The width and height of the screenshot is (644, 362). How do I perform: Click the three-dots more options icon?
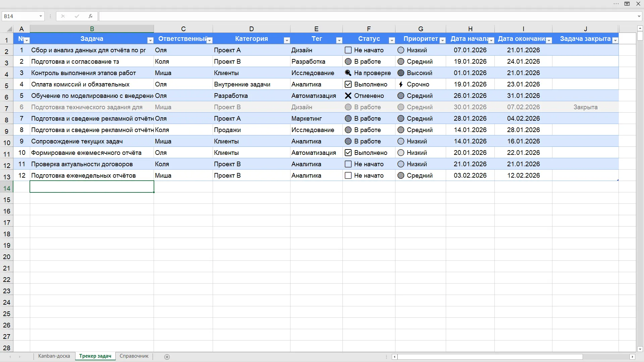coord(616,4)
